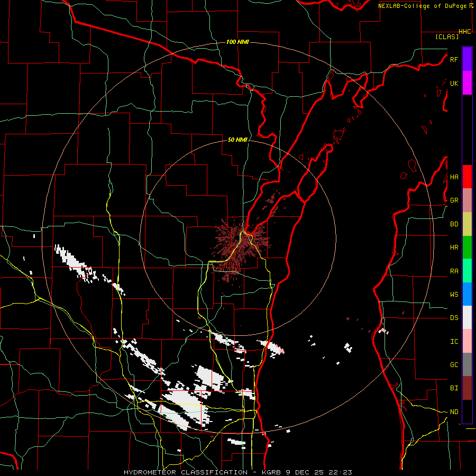The width and height of the screenshot is (476, 476).
Task: Click the 'IC' legend label
Action: coord(454,342)
